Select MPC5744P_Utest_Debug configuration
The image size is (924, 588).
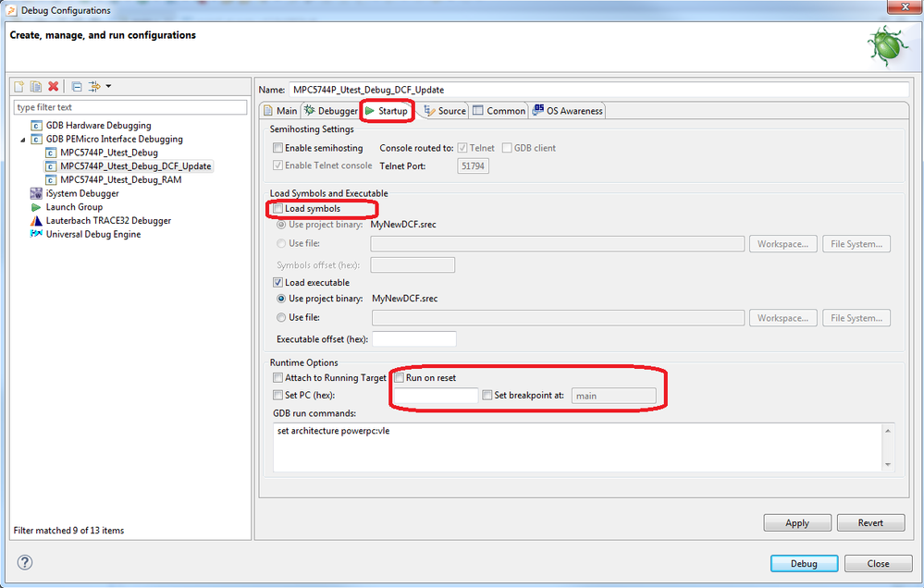(109, 153)
